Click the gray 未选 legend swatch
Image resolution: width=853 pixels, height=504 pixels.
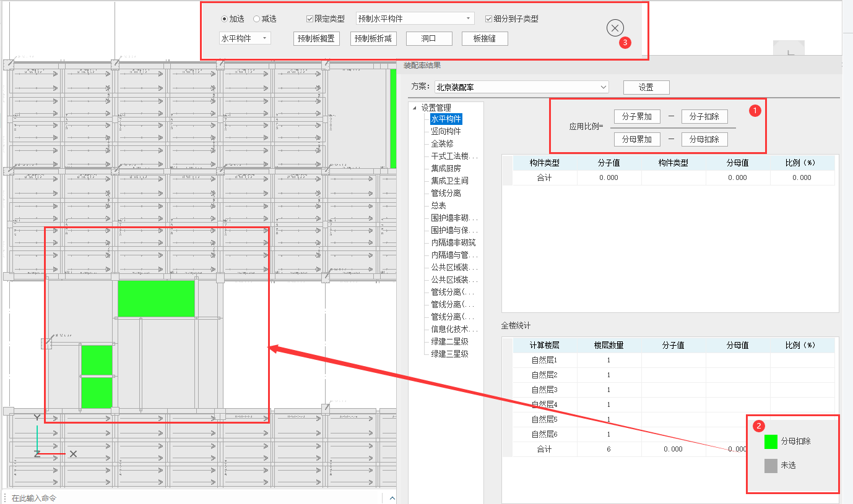tap(771, 466)
